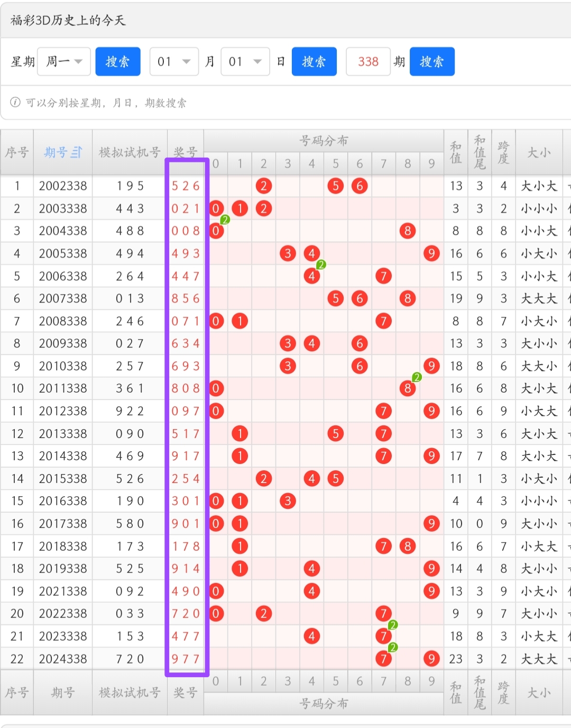Image resolution: width=571 pixels, height=728 pixels.
Task: Click the simulated test number 720 in row 2024338
Action: pos(130,659)
